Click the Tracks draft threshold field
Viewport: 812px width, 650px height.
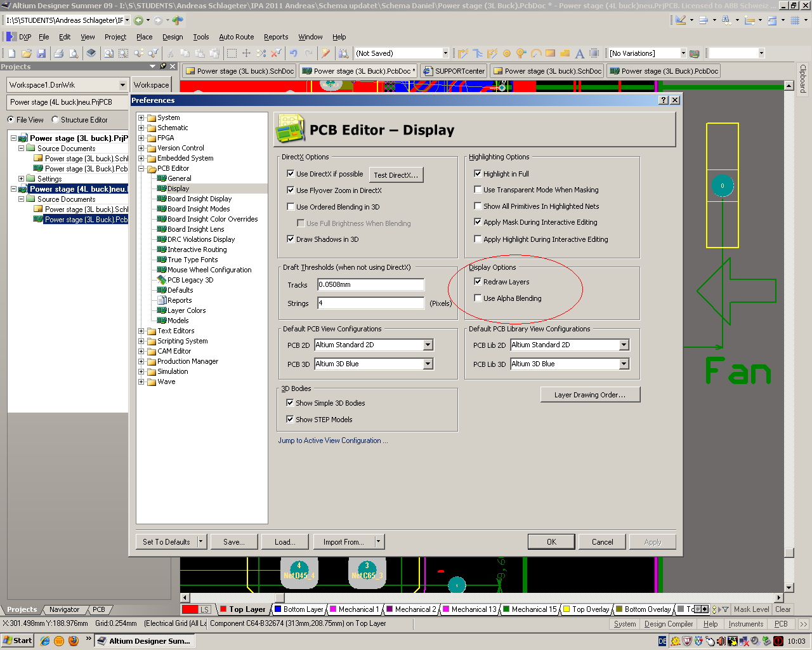click(x=371, y=284)
